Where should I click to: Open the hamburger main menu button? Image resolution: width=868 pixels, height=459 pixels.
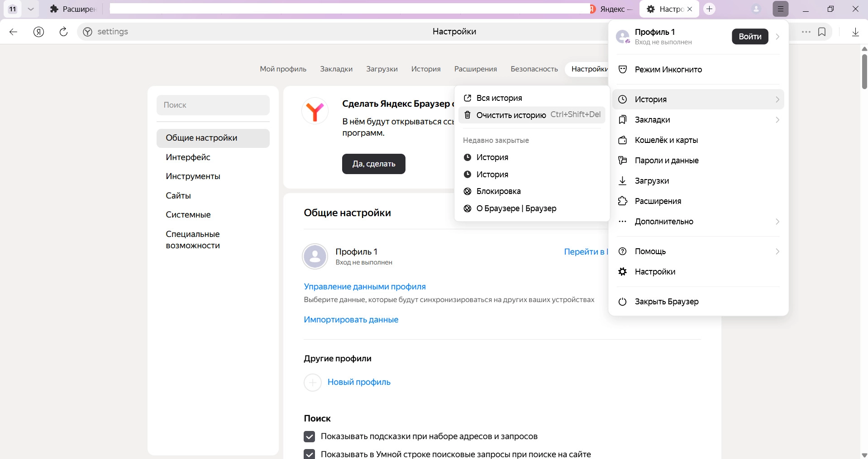(781, 9)
